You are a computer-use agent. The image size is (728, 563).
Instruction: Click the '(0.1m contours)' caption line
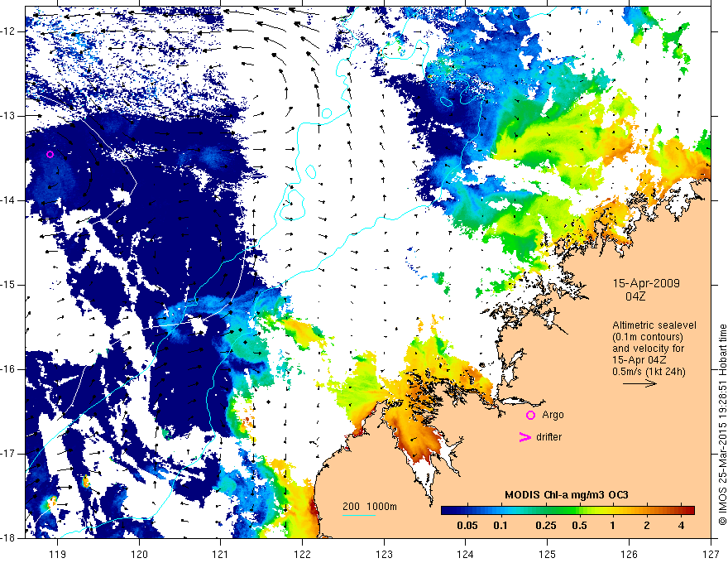point(647,337)
